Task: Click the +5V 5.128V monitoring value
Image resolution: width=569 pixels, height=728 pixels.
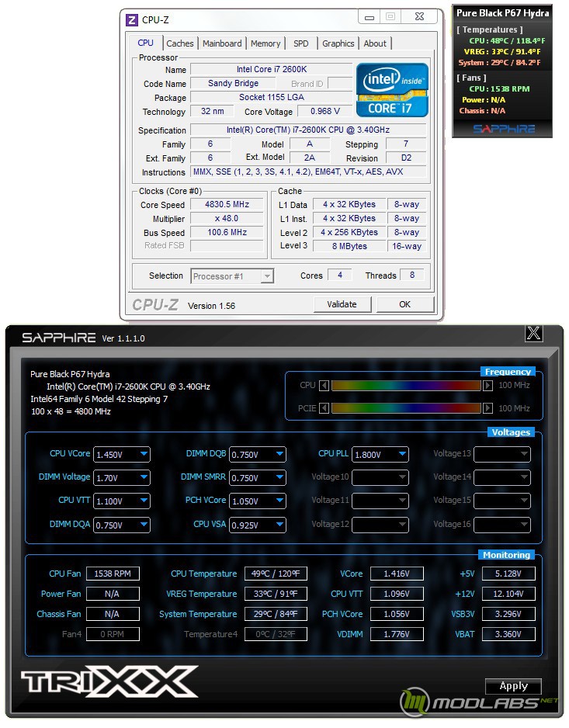Action: pos(508,574)
